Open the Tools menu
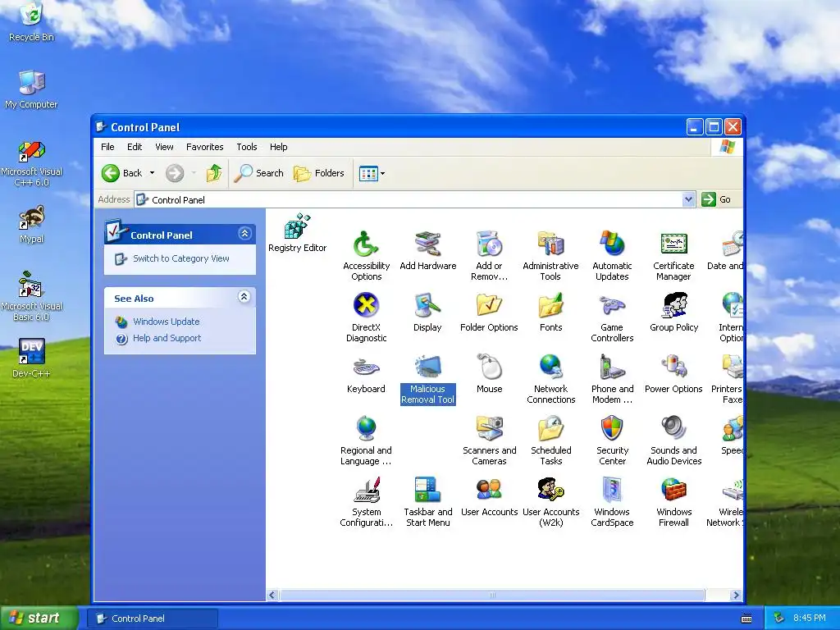 (x=247, y=147)
